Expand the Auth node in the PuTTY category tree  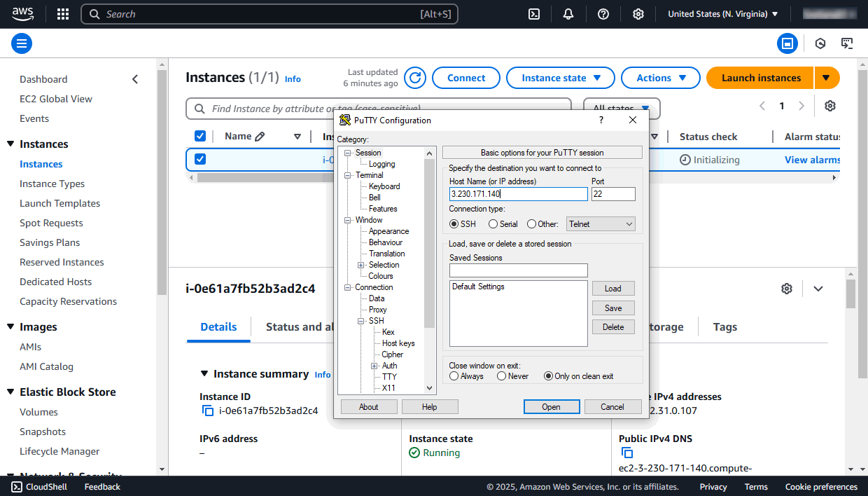click(374, 365)
